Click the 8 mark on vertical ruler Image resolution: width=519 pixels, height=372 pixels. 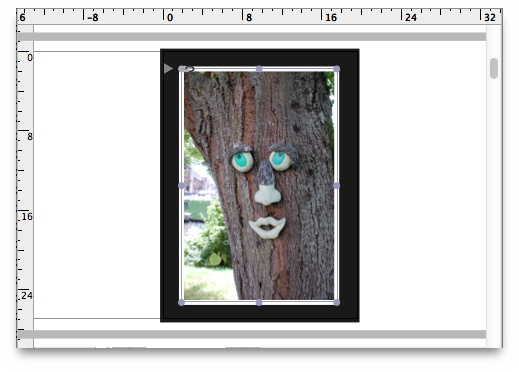[30, 137]
